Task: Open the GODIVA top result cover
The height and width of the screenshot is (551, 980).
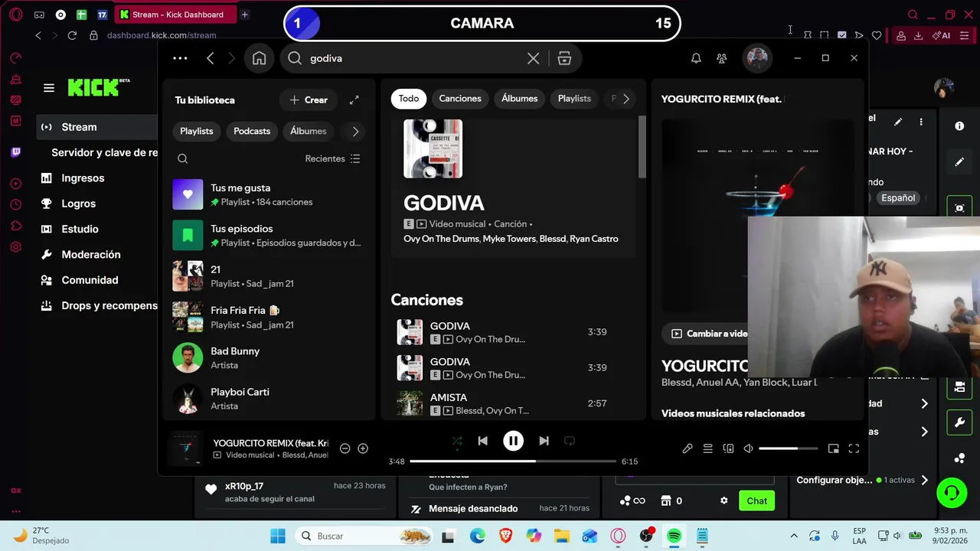Action: (x=433, y=148)
